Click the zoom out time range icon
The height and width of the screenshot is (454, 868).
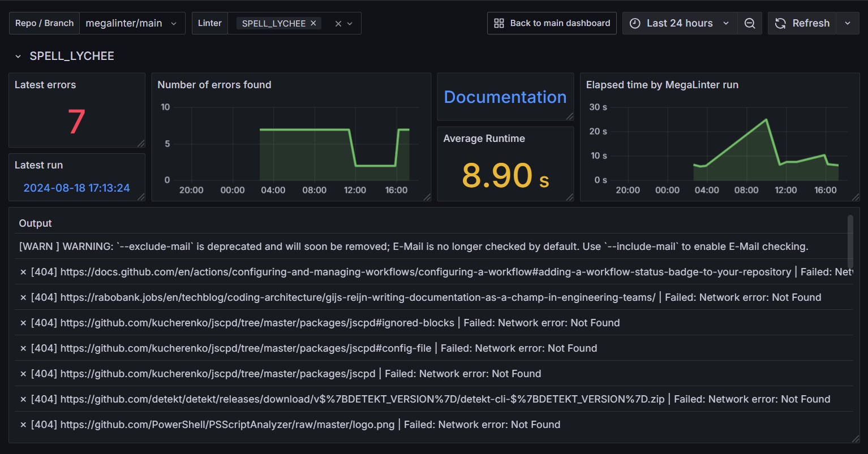tap(750, 23)
